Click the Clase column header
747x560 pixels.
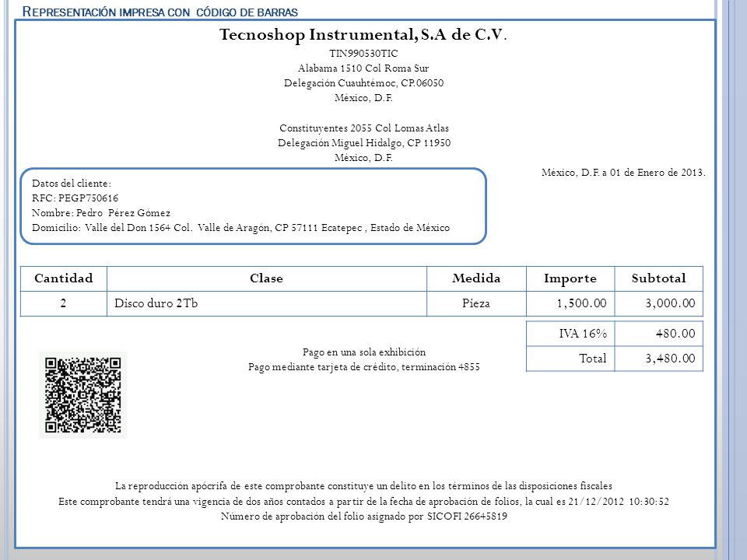[x=267, y=278]
